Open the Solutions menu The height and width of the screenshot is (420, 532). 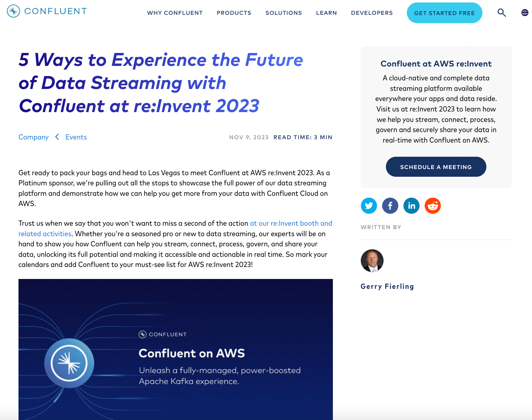[284, 13]
